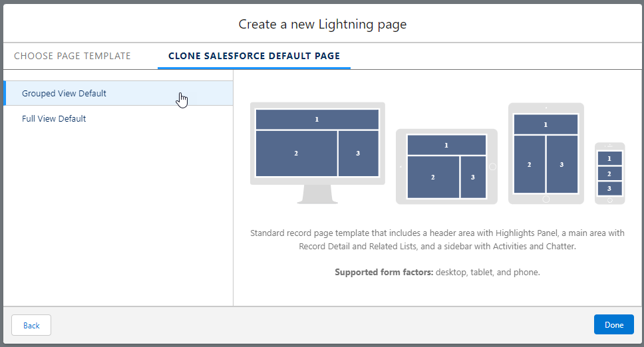The height and width of the screenshot is (347, 644).
Task: Click the portrait tablet layout preview
Action: pyautogui.click(x=546, y=154)
